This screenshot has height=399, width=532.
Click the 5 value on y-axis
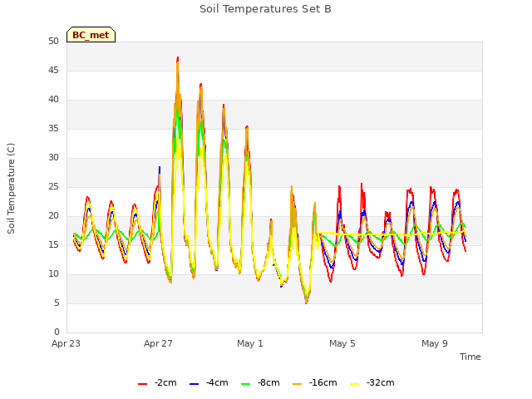(x=57, y=303)
